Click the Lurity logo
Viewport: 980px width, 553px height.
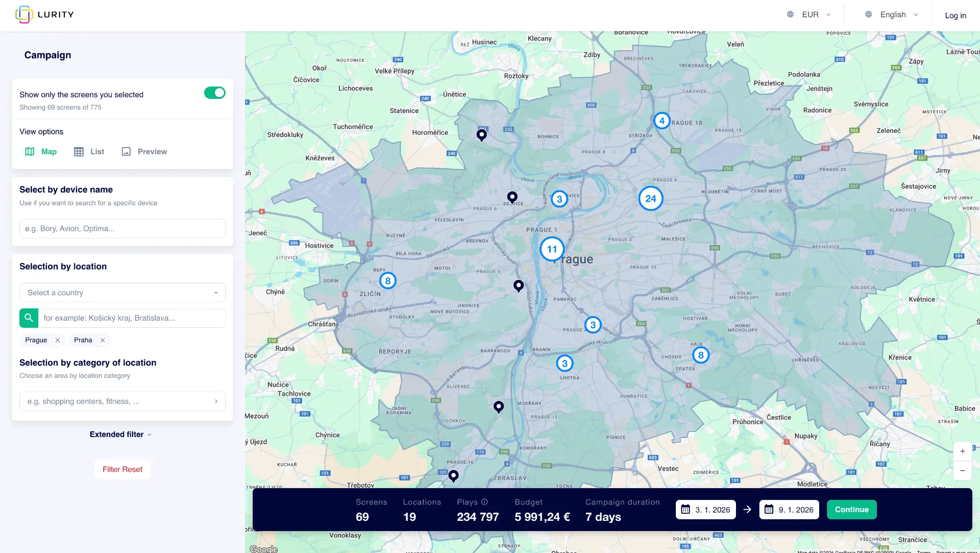[x=44, y=14]
